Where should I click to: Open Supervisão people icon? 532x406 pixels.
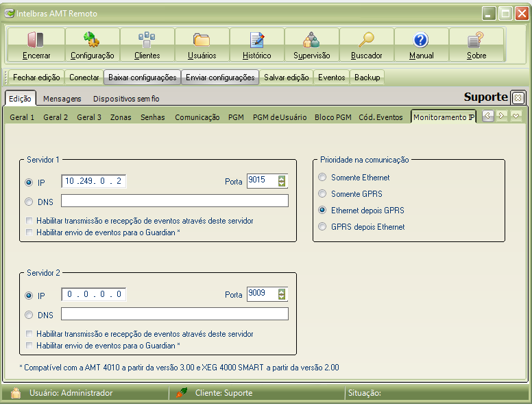point(311,39)
